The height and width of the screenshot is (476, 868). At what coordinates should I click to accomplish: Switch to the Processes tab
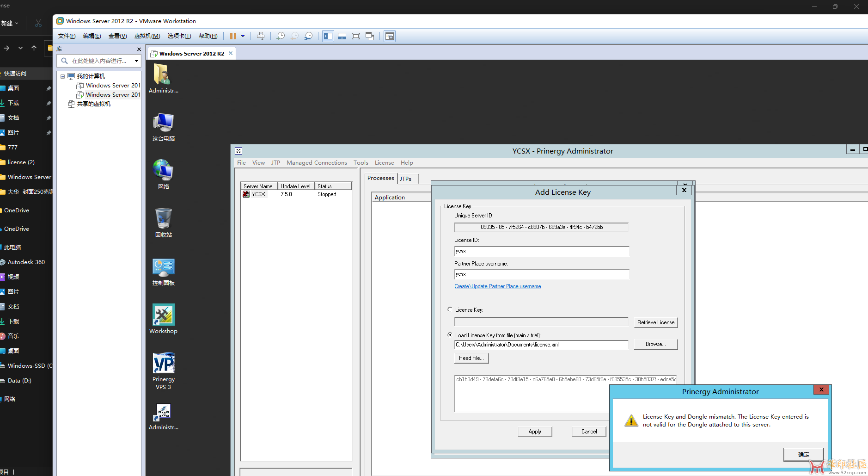[x=380, y=178]
